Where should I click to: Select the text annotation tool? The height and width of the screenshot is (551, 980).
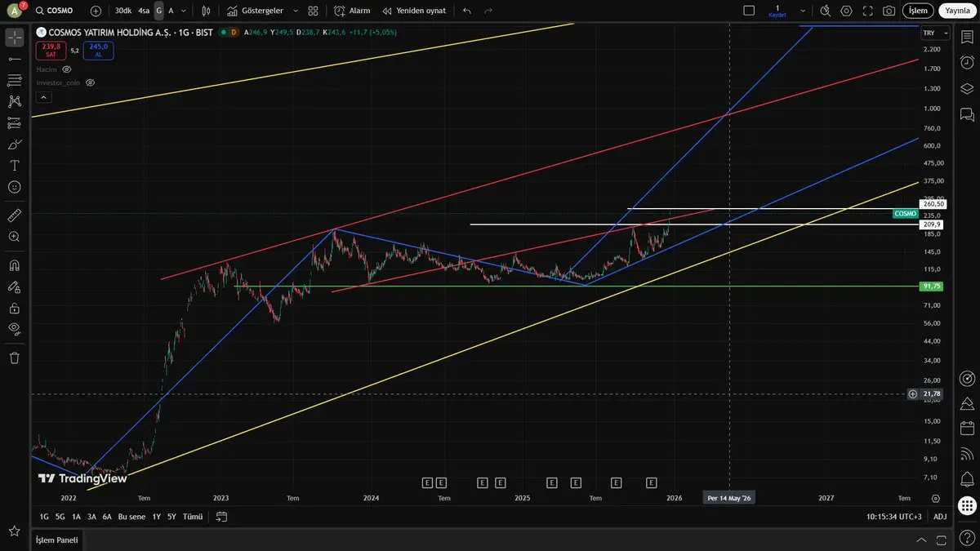coord(14,165)
